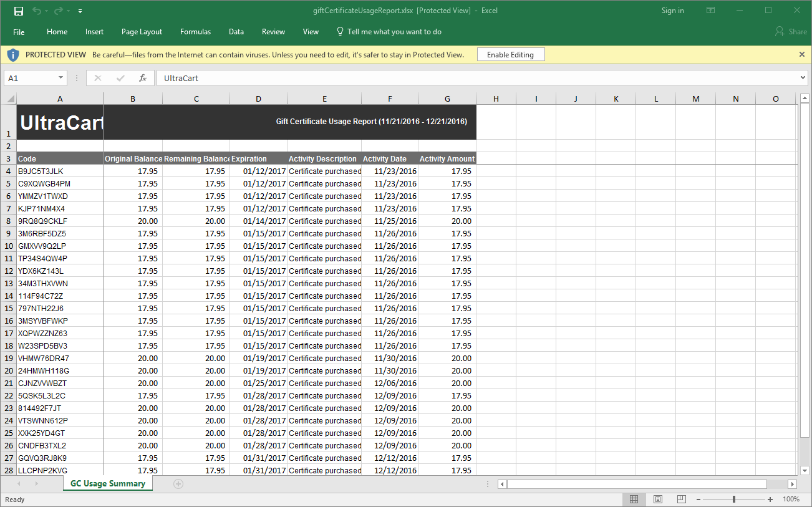Click vertical scrollbar down arrow
The image size is (812, 507).
(x=805, y=470)
